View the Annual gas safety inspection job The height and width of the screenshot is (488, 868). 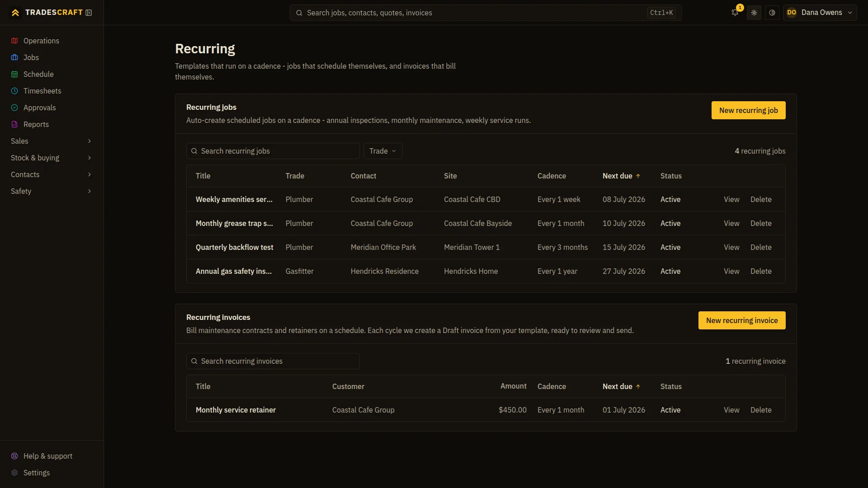pos(731,271)
